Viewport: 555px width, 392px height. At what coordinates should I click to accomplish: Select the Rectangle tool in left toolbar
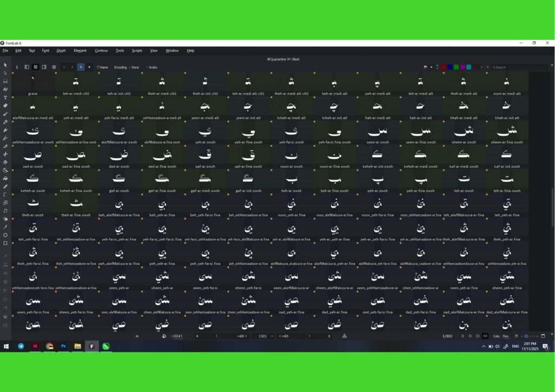click(5, 243)
